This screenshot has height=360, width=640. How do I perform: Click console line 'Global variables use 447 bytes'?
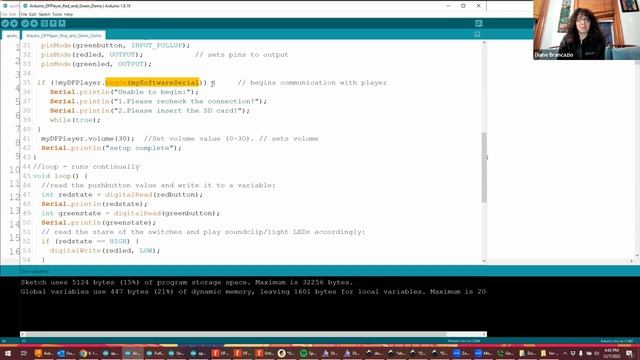pyautogui.click(x=253, y=292)
